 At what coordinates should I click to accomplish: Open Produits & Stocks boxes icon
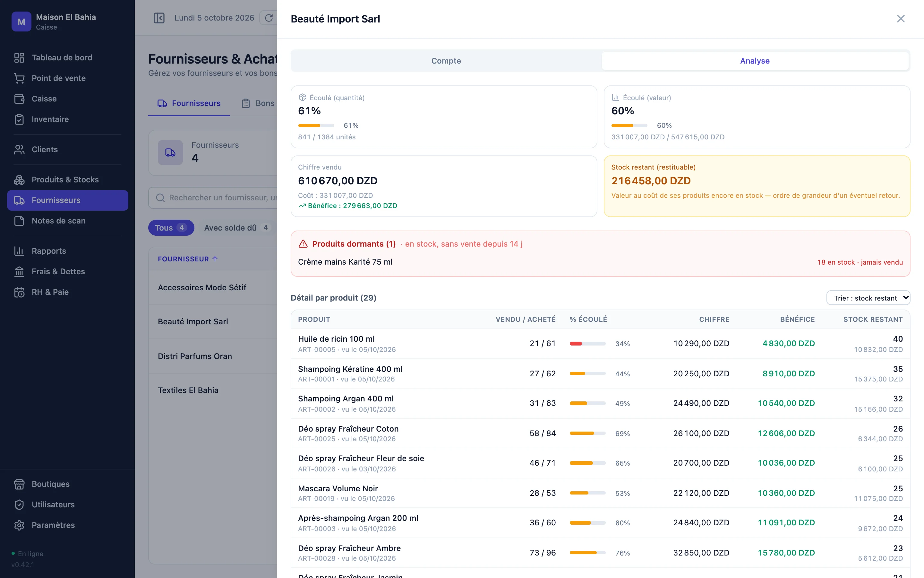[x=19, y=180]
